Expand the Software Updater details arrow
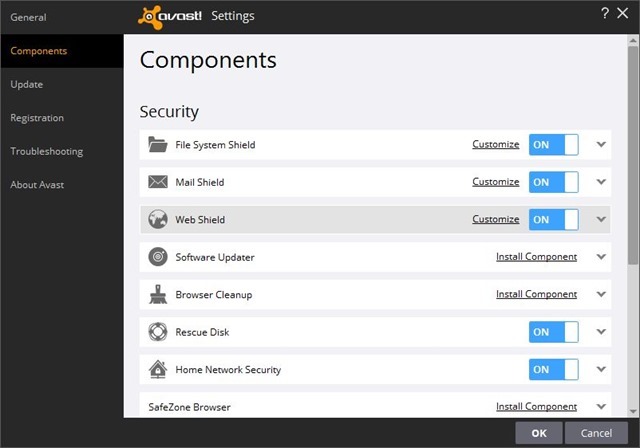 601,257
